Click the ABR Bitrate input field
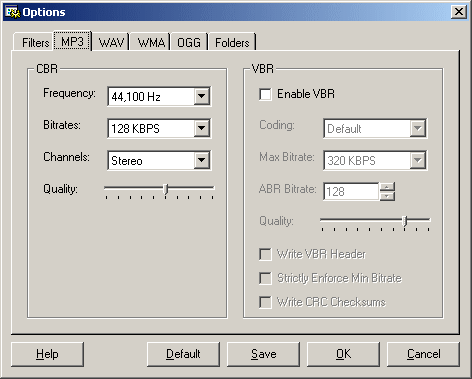Image resolution: width=472 pixels, height=379 pixels. (351, 192)
